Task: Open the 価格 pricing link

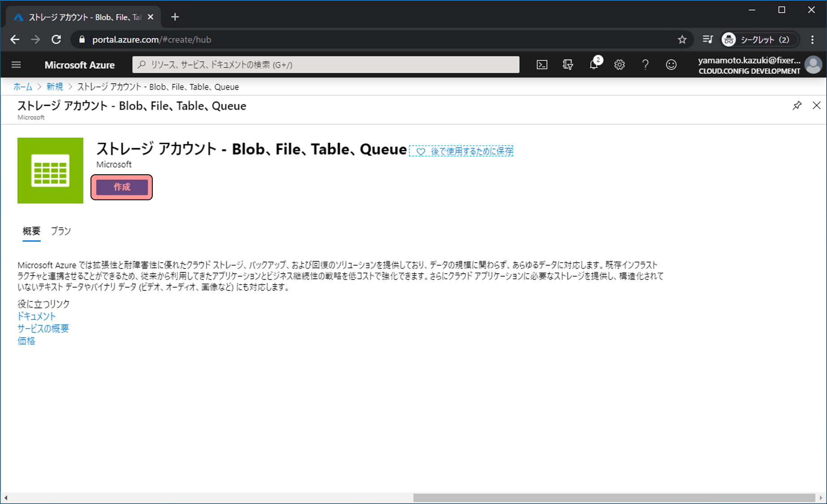Action: coord(26,341)
